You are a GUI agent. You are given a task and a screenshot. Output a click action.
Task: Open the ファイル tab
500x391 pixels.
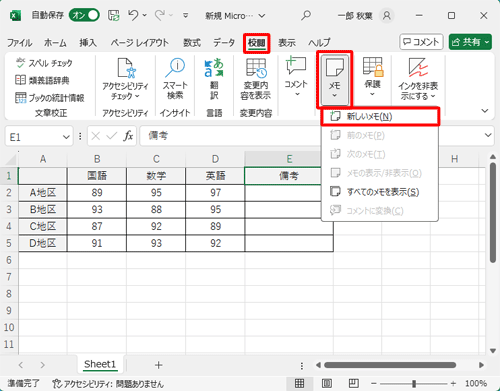[x=19, y=43]
